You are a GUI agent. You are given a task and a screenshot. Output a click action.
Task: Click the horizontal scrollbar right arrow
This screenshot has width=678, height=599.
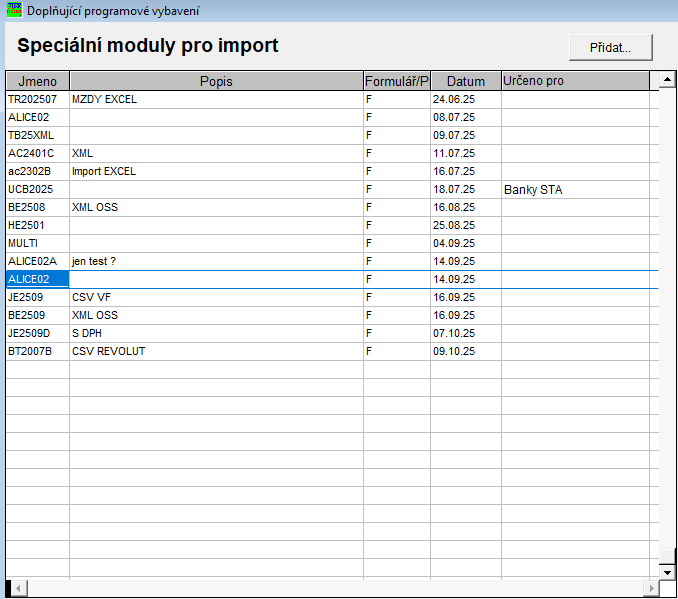[651, 589]
